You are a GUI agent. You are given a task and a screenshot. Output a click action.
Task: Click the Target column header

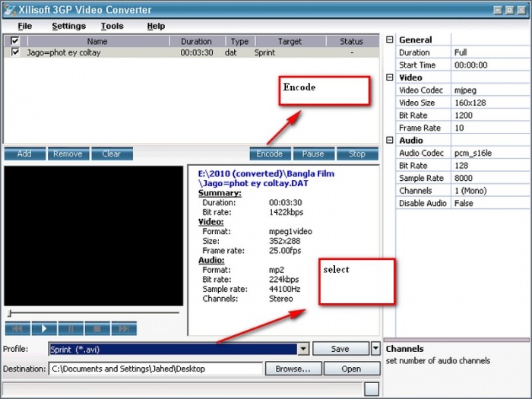point(290,41)
